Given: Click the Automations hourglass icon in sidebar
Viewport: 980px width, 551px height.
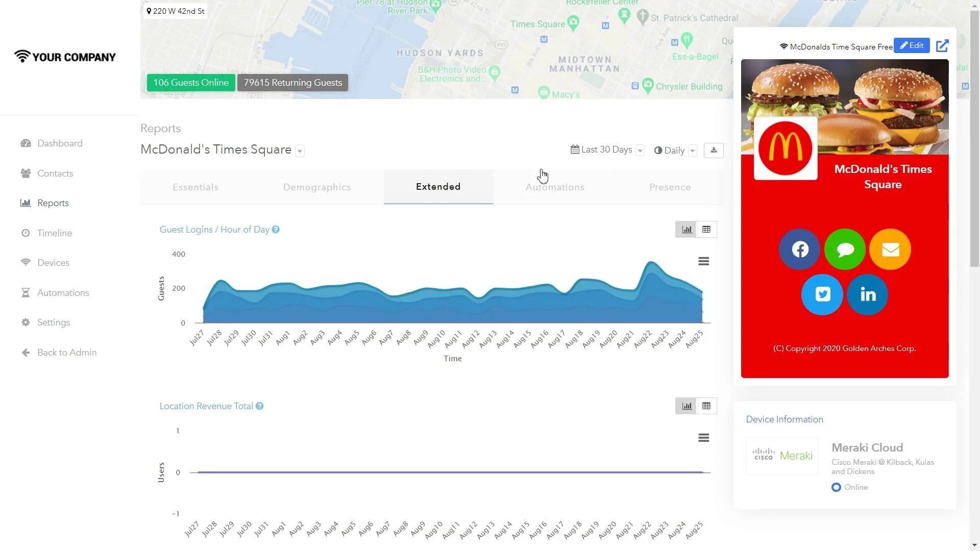Looking at the screenshot, I should (x=26, y=292).
